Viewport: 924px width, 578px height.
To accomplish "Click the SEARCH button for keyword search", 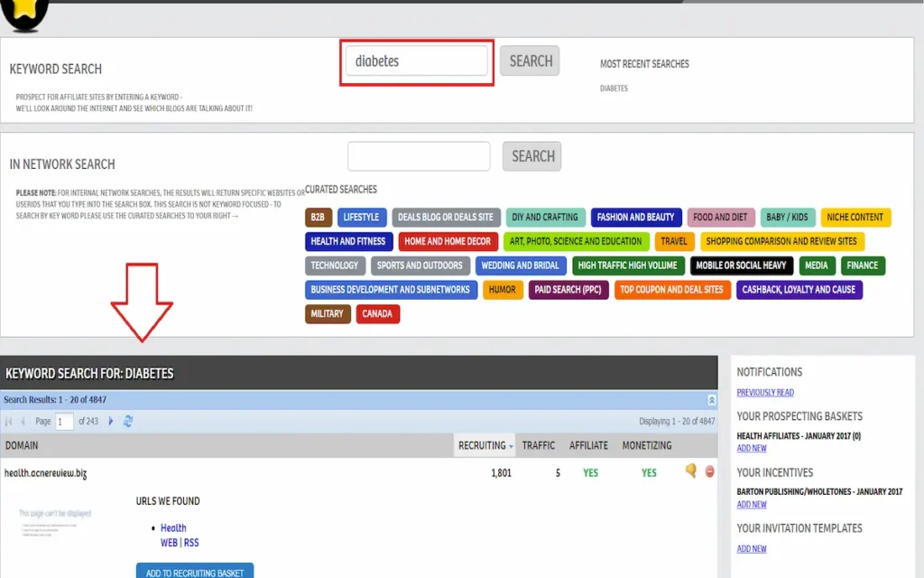I will point(530,61).
